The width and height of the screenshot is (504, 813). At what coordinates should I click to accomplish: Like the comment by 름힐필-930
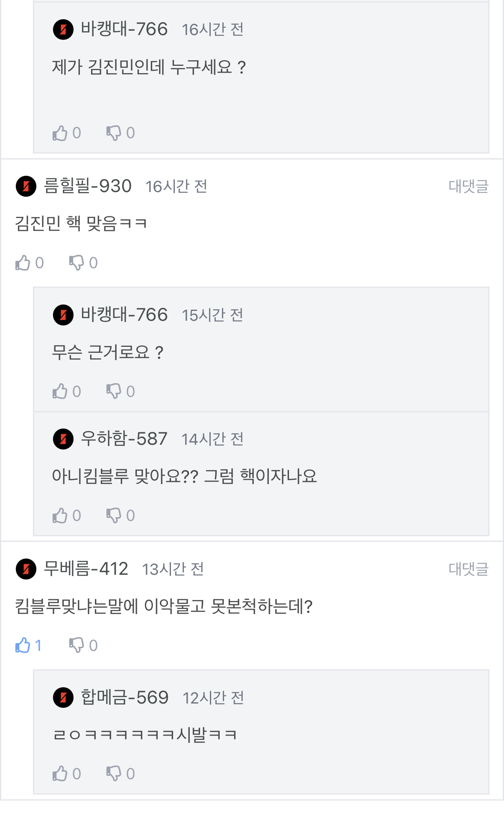coord(23,263)
